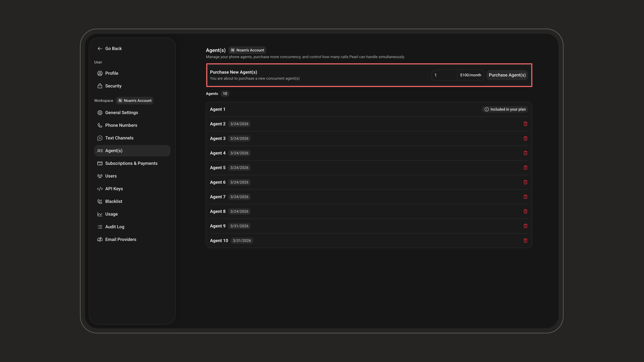Navigate to Text Channels
The height and width of the screenshot is (362, 644).
tap(132, 138)
